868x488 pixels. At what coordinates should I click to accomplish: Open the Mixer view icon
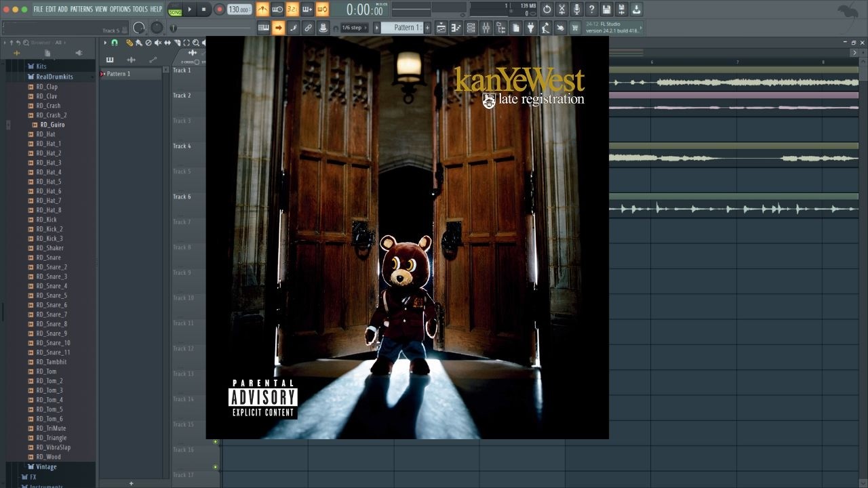(x=486, y=28)
